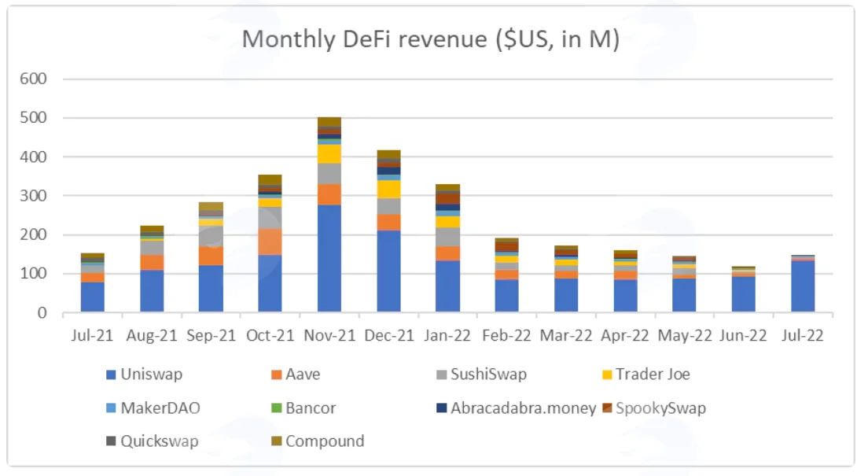Click the MakerDAO light blue legend swatch
The height and width of the screenshot is (476, 868).
point(111,408)
